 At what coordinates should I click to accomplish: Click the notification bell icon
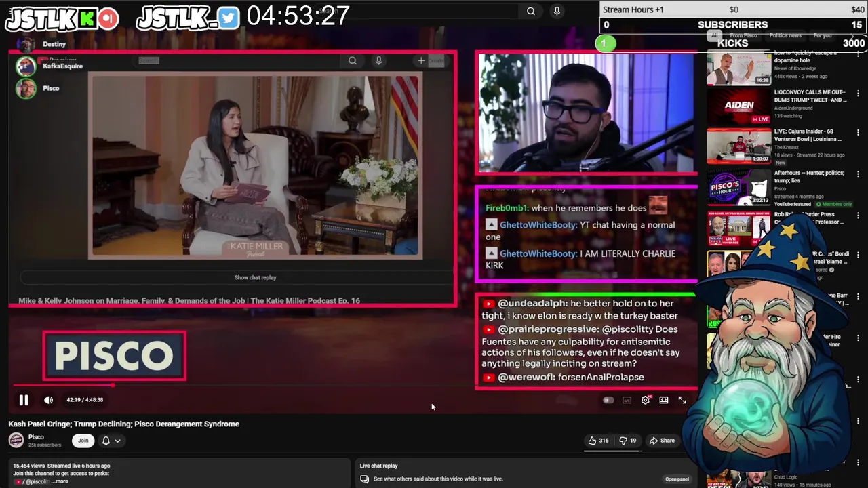point(106,441)
